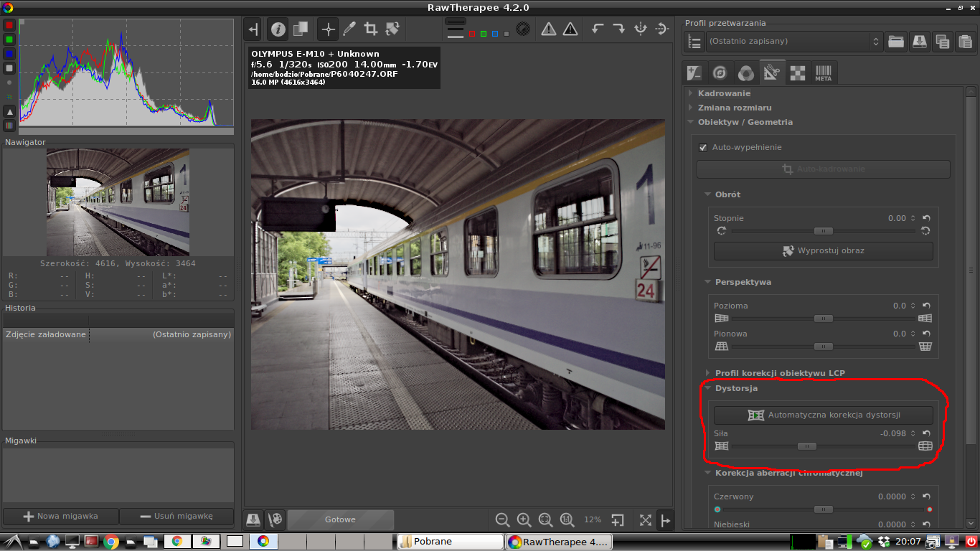The image size is (980, 551).
Task: Toggle the Auto-wypełnienie checkbox
Action: click(x=703, y=147)
